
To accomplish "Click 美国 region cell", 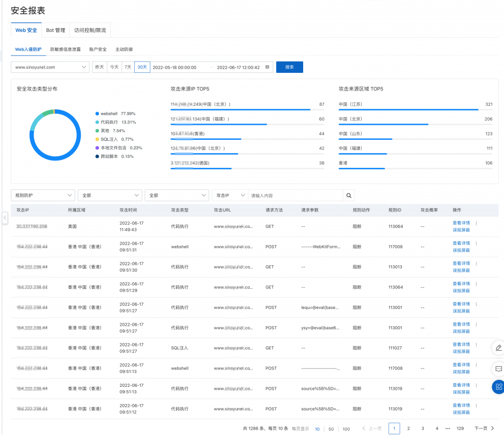I will point(72,226).
